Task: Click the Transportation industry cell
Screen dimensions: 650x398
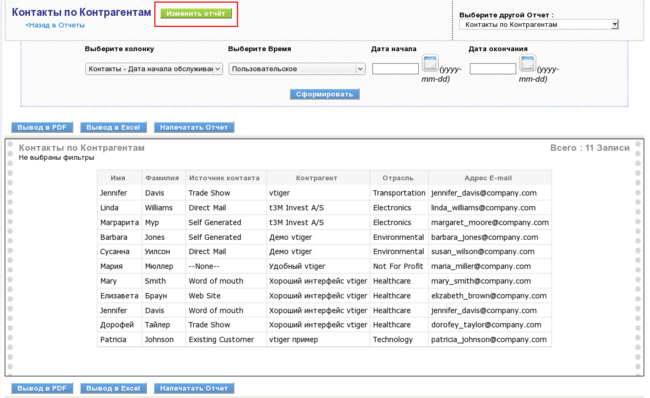Action: click(x=399, y=193)
